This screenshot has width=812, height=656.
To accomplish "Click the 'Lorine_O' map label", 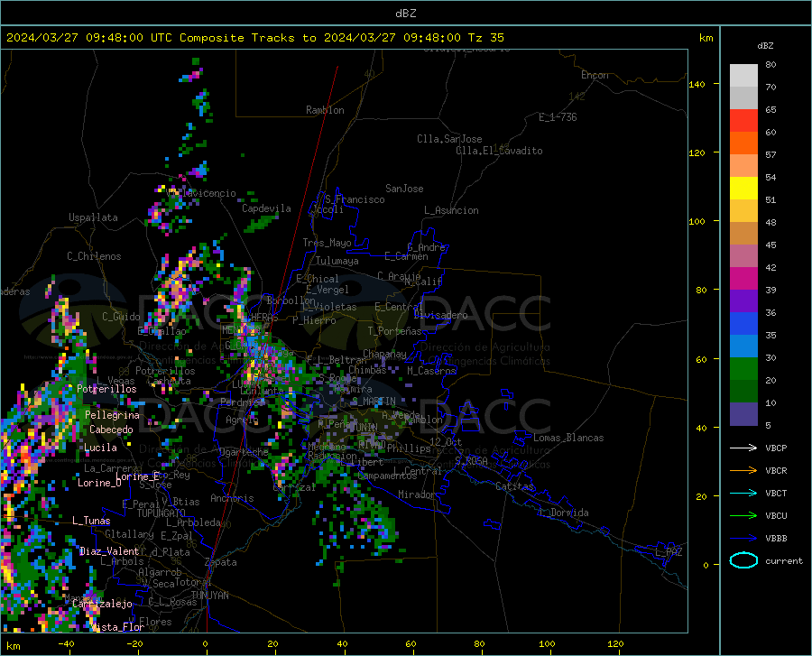I will [x=99, y=483].
